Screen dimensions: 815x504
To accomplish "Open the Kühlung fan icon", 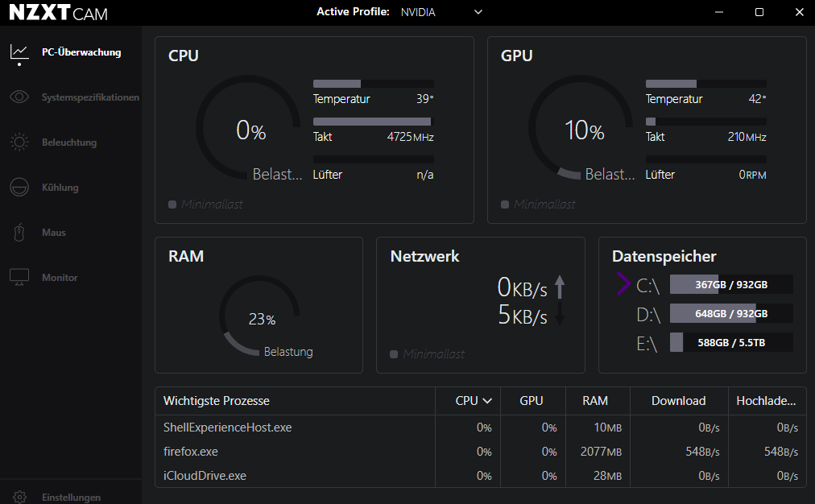I will tap(19, 188).
